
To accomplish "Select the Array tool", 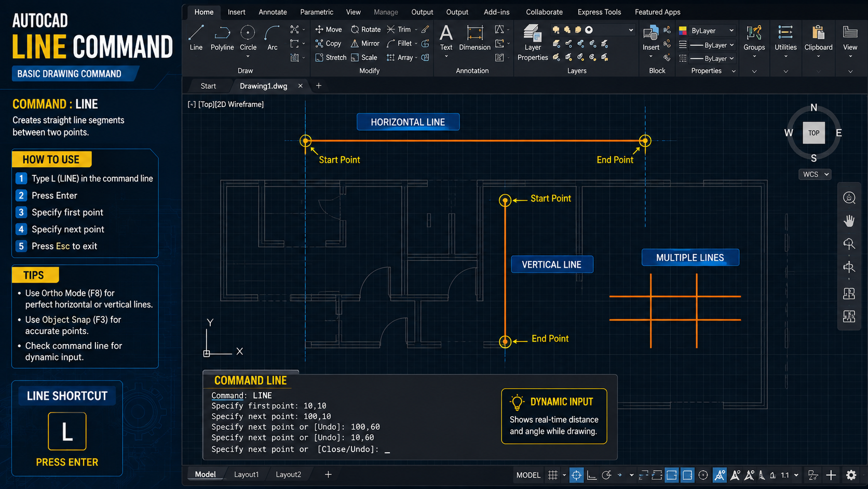I will (400, 58).
